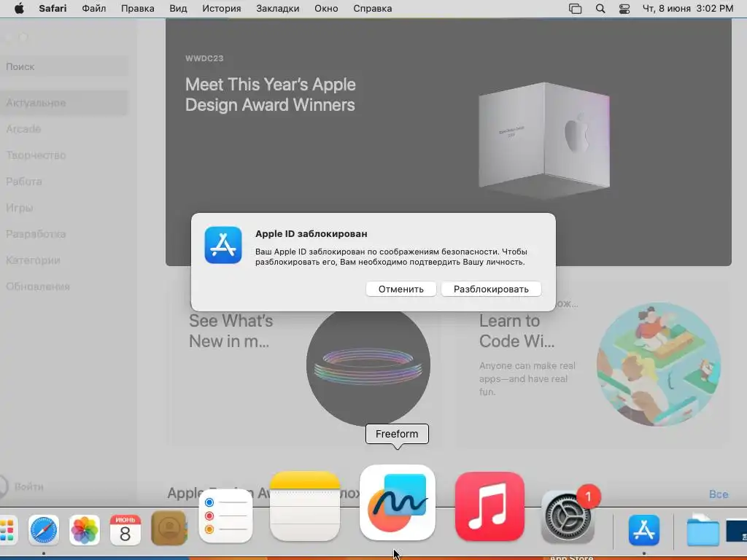747x560 pixels.
Task: Open Notes from the Dock
Action: tap(305, 506)
